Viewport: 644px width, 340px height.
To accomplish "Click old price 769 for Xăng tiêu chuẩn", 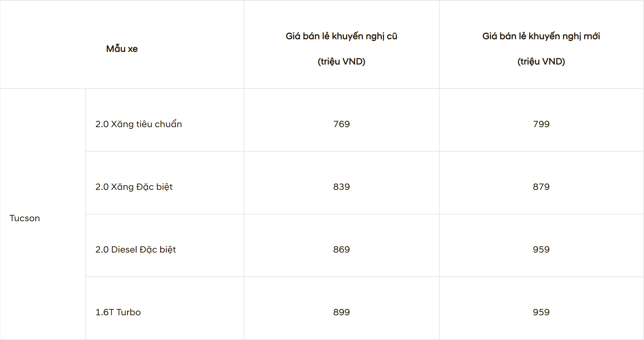I will point(341,124).
